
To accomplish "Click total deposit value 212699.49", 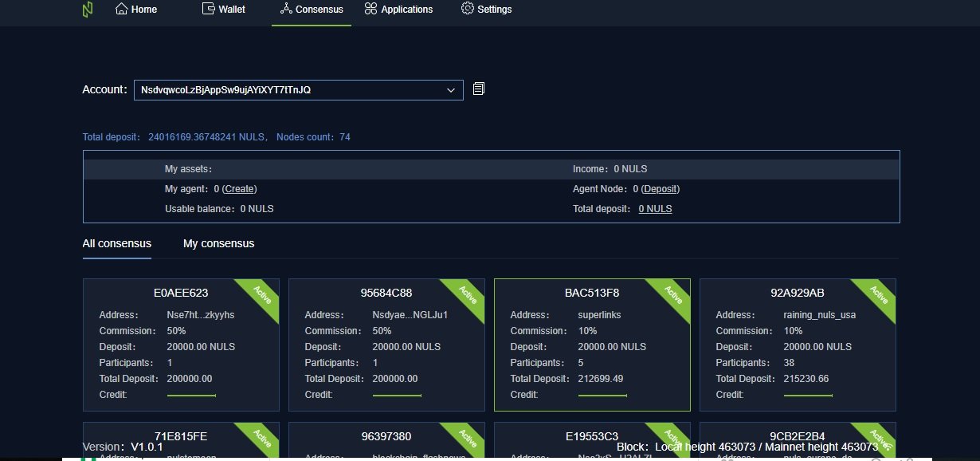I will tap(601, 379).
